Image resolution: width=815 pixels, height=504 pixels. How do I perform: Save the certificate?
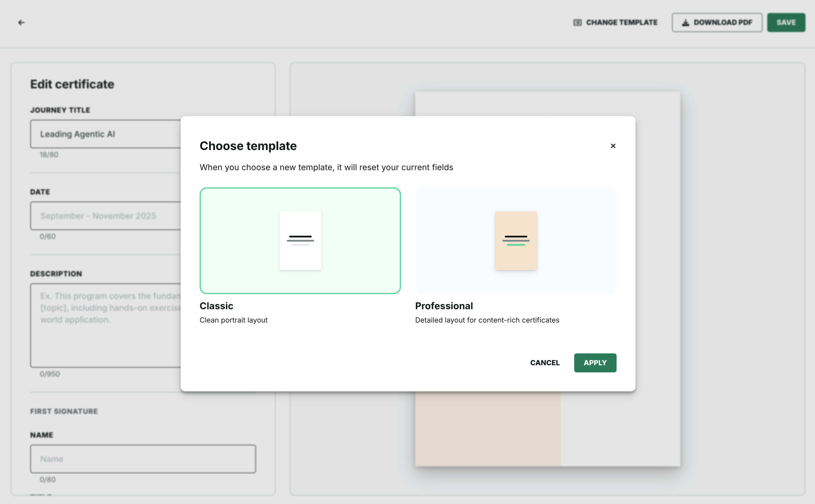tap(786, 22)
